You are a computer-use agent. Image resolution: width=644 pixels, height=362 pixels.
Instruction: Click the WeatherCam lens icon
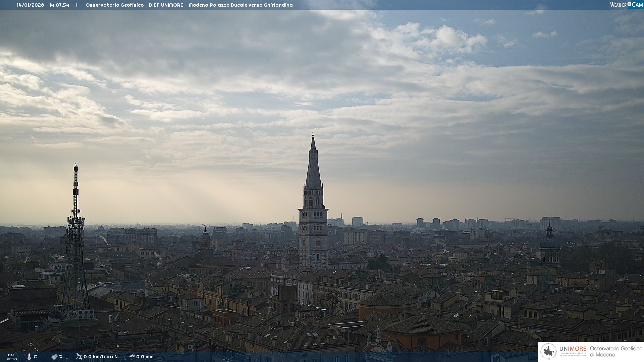629,4
